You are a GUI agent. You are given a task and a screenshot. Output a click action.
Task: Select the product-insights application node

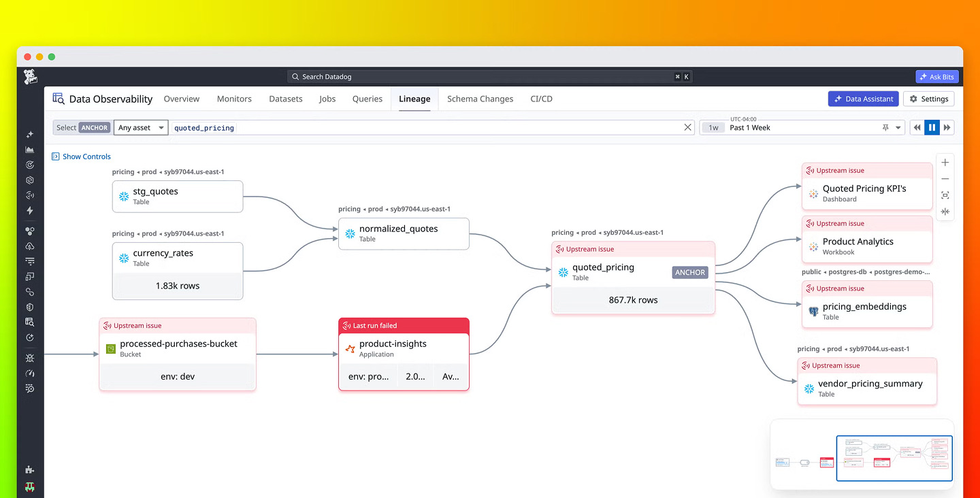click(404, 354)
